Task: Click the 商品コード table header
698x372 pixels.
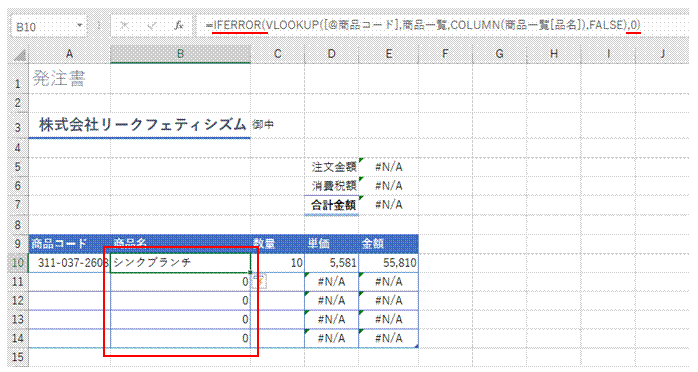Action: click(x=69, y=244)
